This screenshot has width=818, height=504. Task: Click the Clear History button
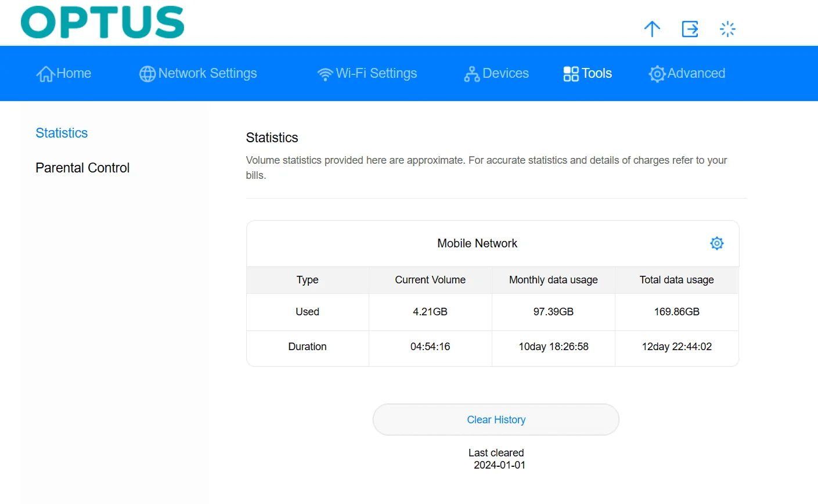pyautogui.click(x=496, y=419)
